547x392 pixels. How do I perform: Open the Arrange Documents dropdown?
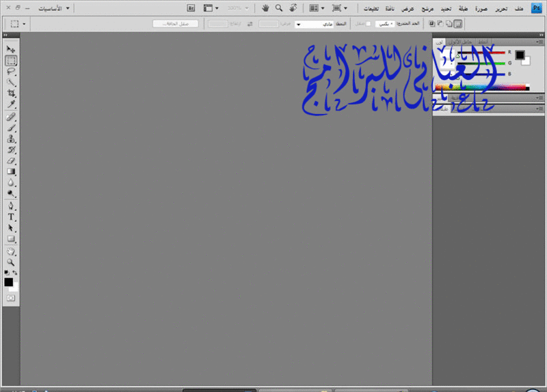tap(317, 8)
